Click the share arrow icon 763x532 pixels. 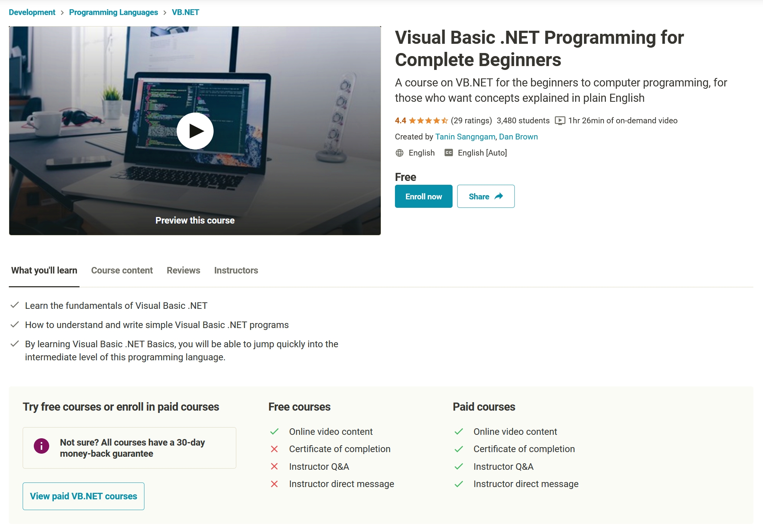[x=498, y=196]
